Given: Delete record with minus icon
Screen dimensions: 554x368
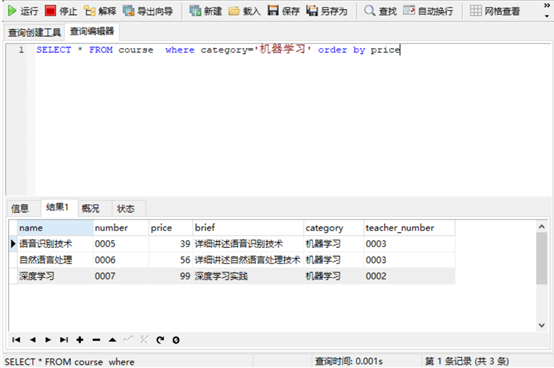Looking at the screenshot, I should [x=96, y=340].
